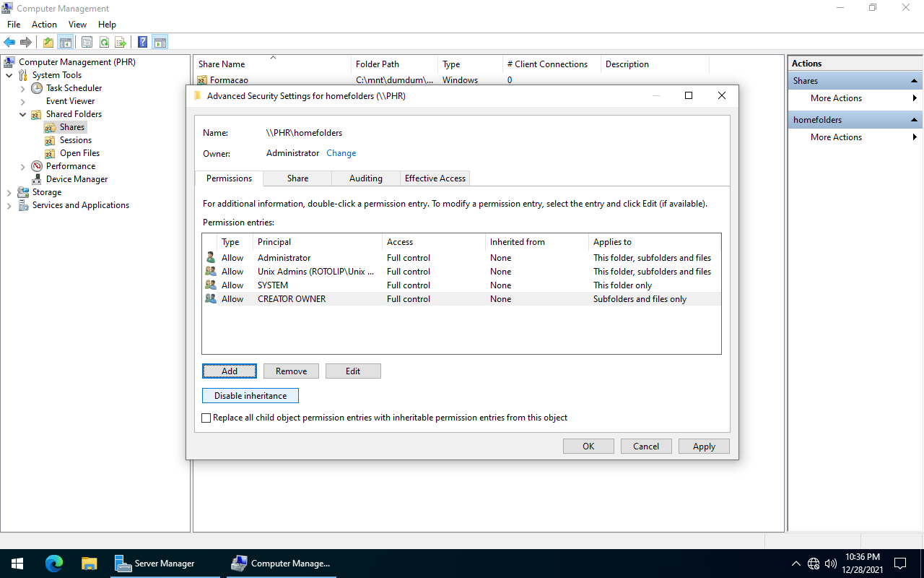
Task: Check Replace all child object permission entries
Action: [x=206, y=417]
